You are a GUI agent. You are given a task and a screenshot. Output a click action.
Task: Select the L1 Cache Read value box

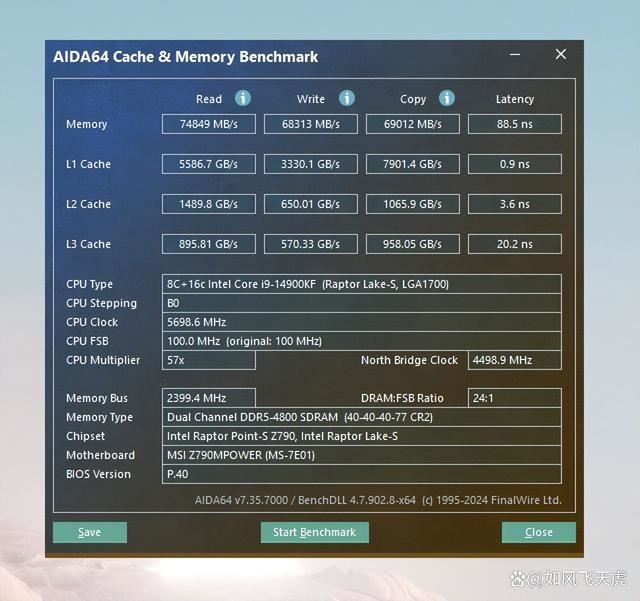(209, 164)
